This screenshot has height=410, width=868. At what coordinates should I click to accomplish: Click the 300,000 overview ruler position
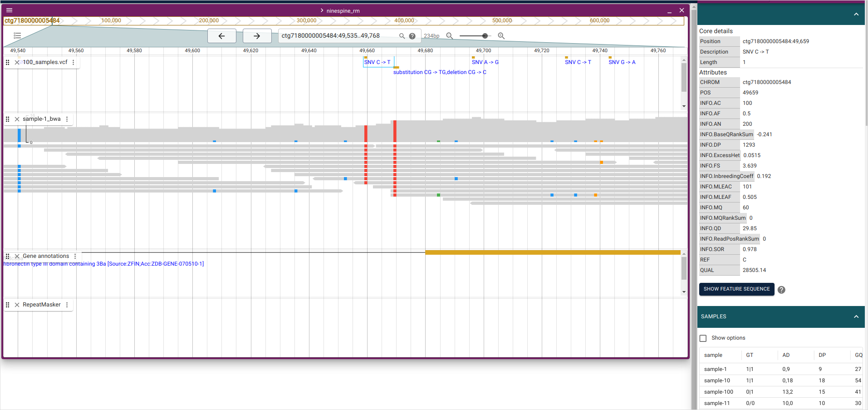click(306, 20)
